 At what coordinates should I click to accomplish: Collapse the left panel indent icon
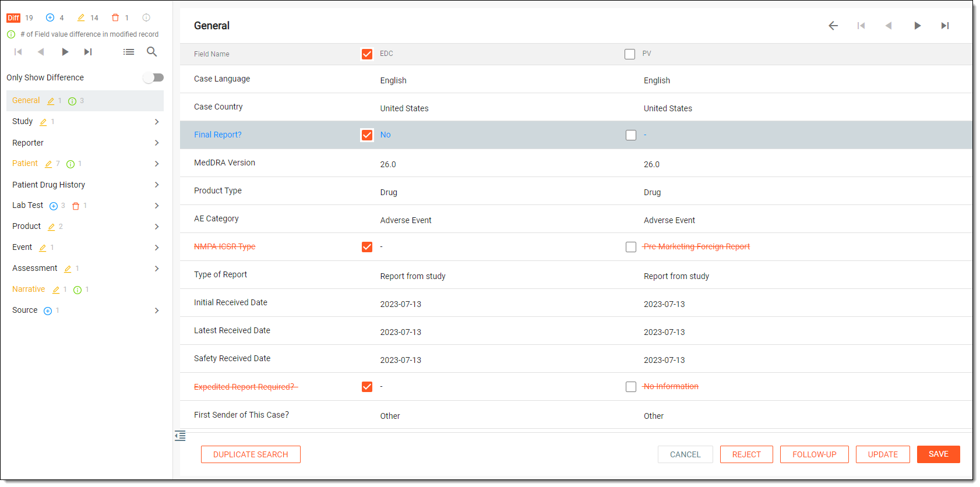pos(180,436)
